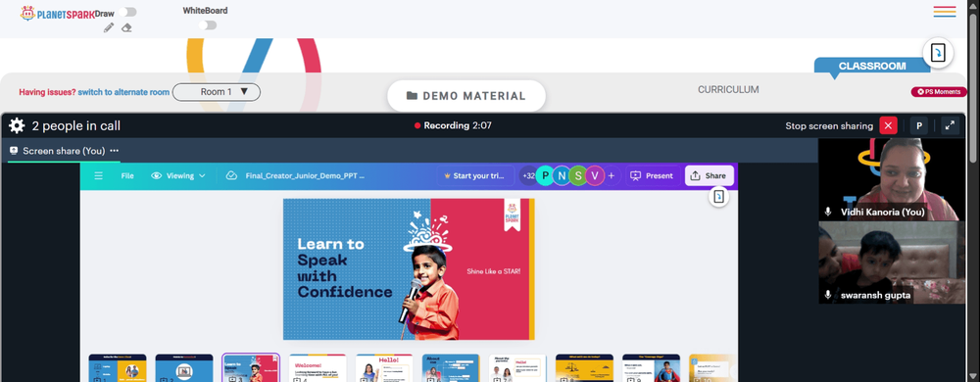This screenshot has width=980, height=382.
Task: Select slide thumbnail 7
Action: (x=517, y=368)
